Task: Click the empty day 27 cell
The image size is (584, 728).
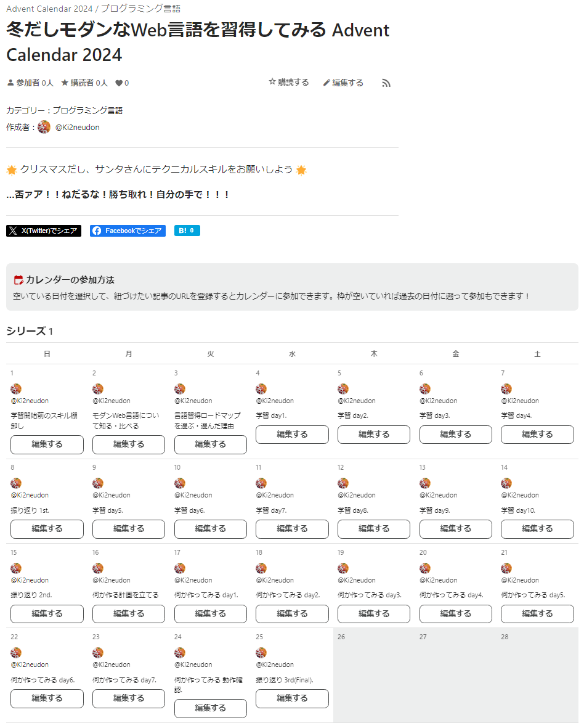Action: click(x=455, y=675)
